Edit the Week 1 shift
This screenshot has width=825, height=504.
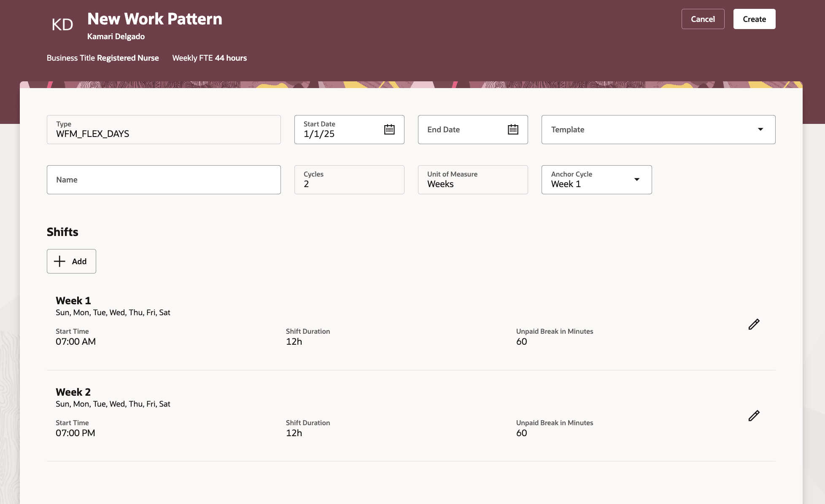754,324
